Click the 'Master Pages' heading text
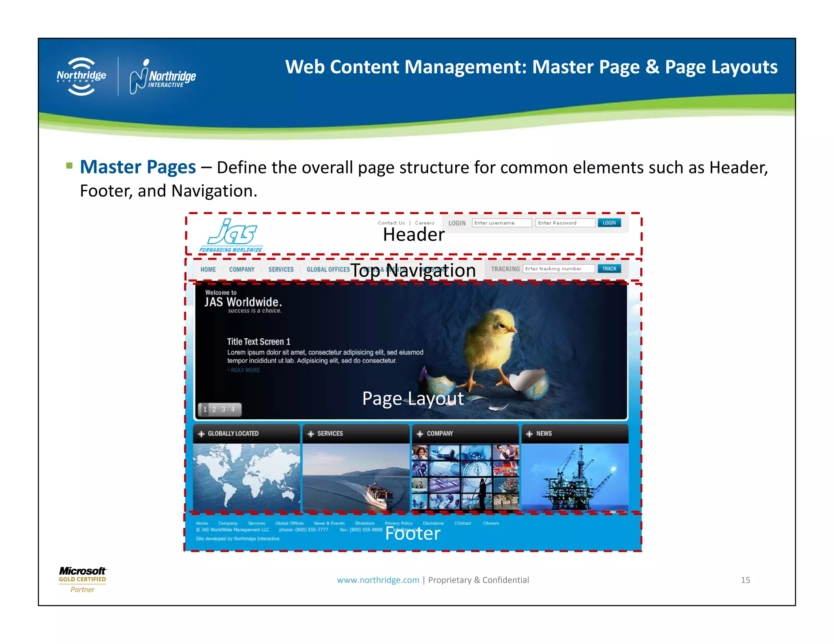 tap(138, 167)
